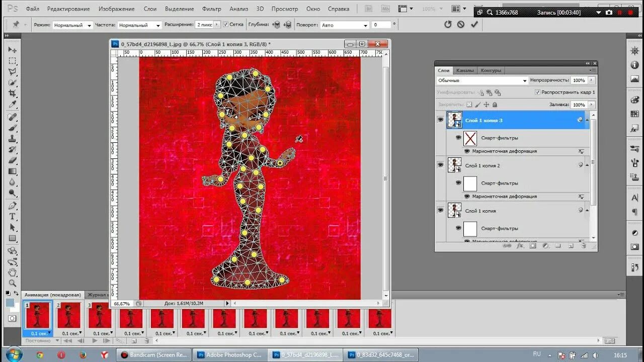Open the Заливка slider arrow
This screenshot has width=644, height=362.
pos(591,105)
